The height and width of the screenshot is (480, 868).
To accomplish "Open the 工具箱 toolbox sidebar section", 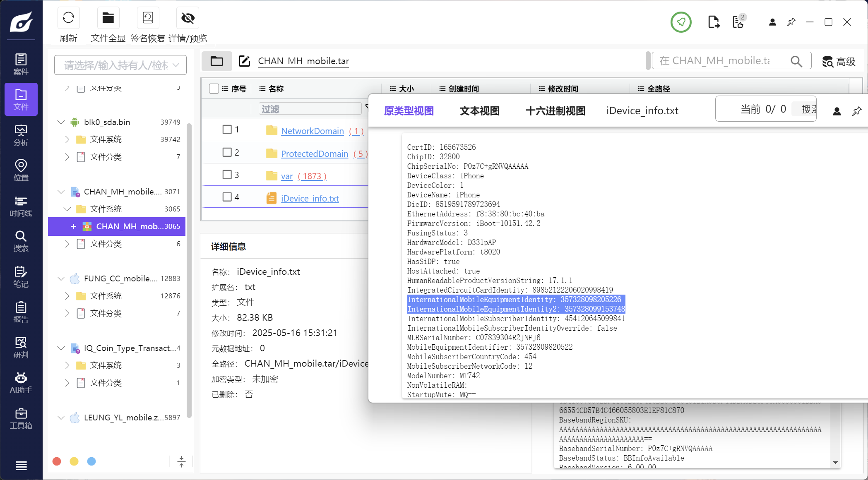I will tap(21, 418).
